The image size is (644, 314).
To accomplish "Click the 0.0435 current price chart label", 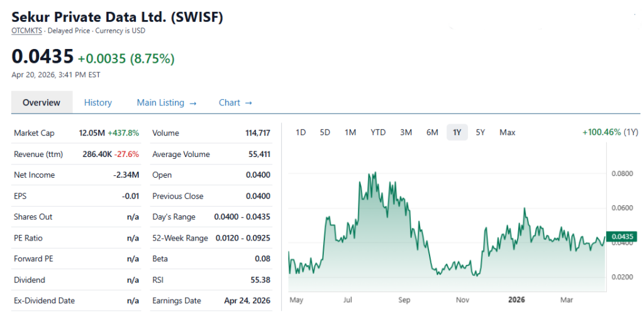I will [x=622, y=237].
